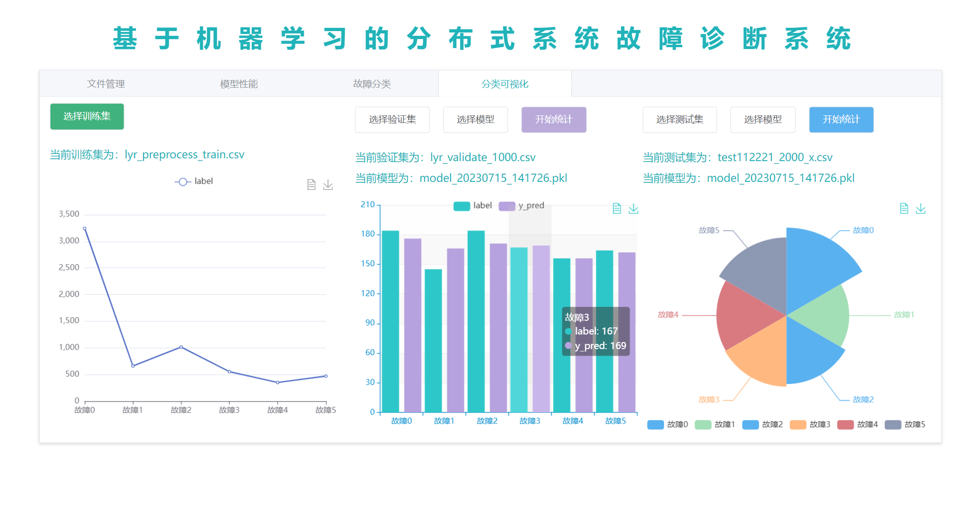Toggle label series in line chart legend
The width and height of the screenshot is (980, 530).
tap(194, 181)
